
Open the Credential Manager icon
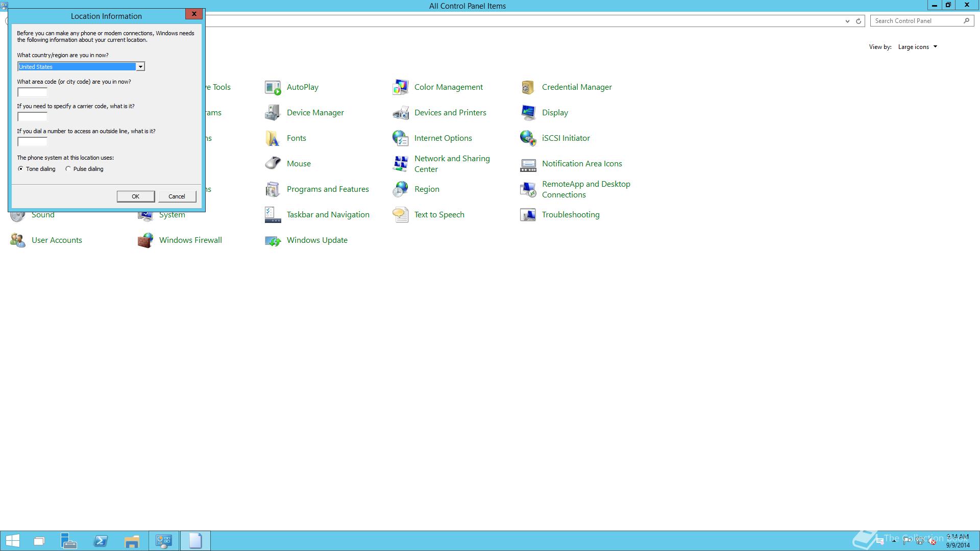(528, 87)
